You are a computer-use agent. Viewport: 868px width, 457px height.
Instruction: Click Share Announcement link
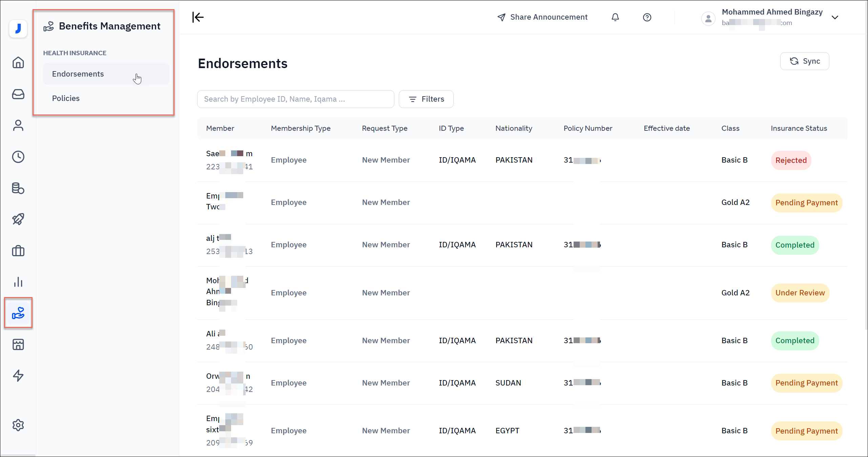tap(542, 17)
